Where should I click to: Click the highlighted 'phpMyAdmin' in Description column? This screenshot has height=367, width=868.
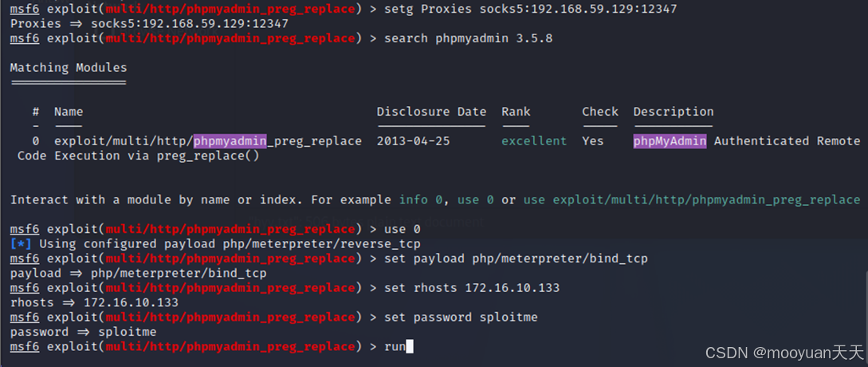[x=670, y=141]
